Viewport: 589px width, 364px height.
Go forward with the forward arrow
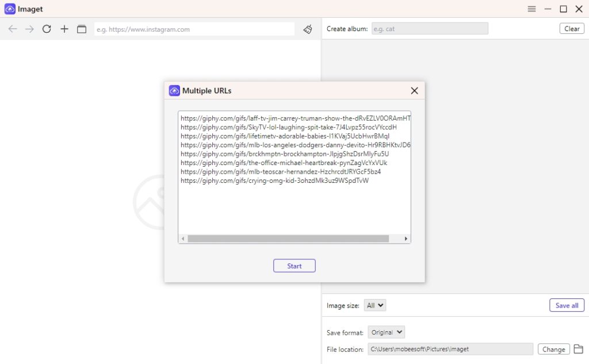(29, 29)
